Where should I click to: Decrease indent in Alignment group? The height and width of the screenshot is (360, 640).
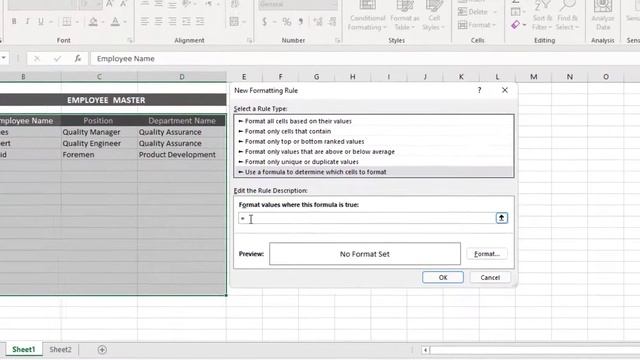point(186,21)
